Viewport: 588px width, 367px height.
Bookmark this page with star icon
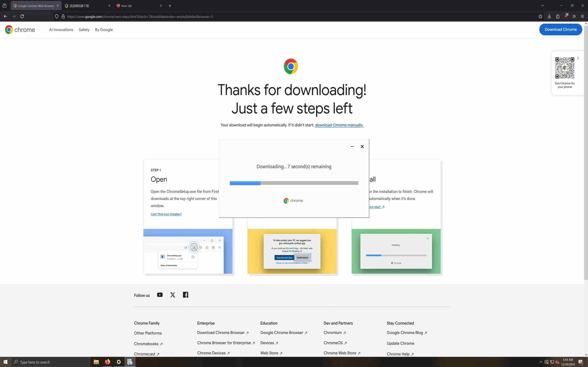tap(540, 16)
